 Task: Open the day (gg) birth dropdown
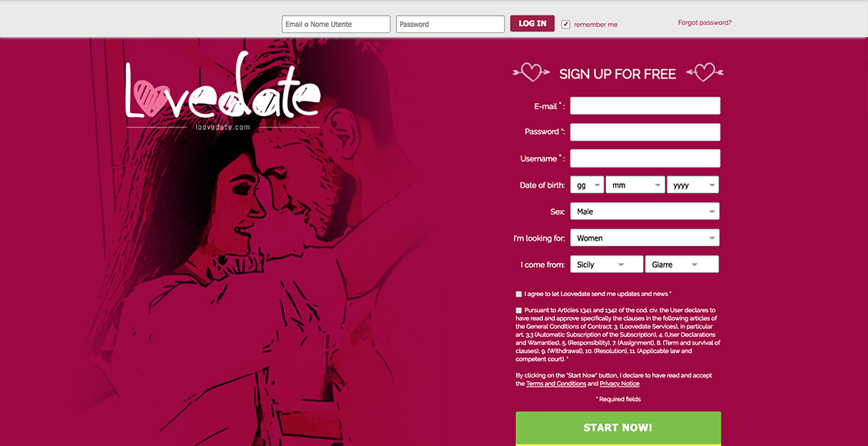tap(587, 185)
